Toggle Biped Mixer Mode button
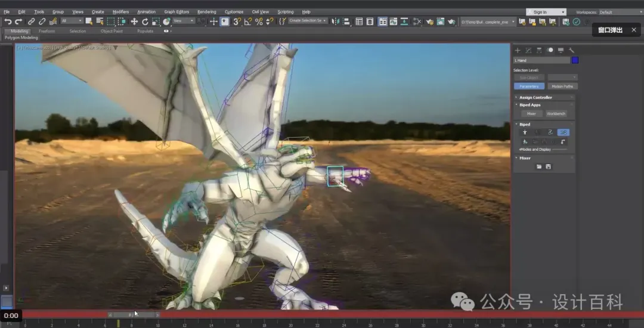Screen dimensions: 644x328 (x=563, y=132)
